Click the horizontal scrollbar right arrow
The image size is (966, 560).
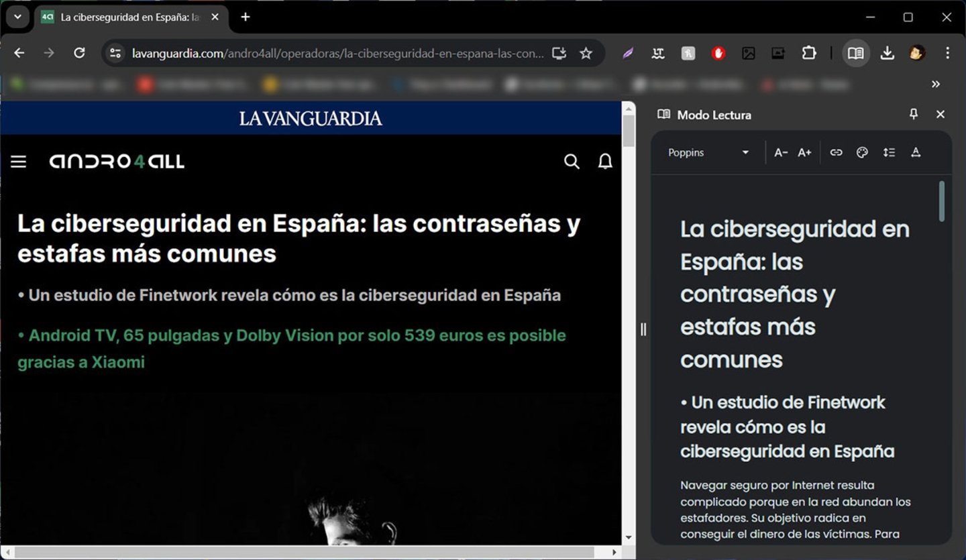614,553
